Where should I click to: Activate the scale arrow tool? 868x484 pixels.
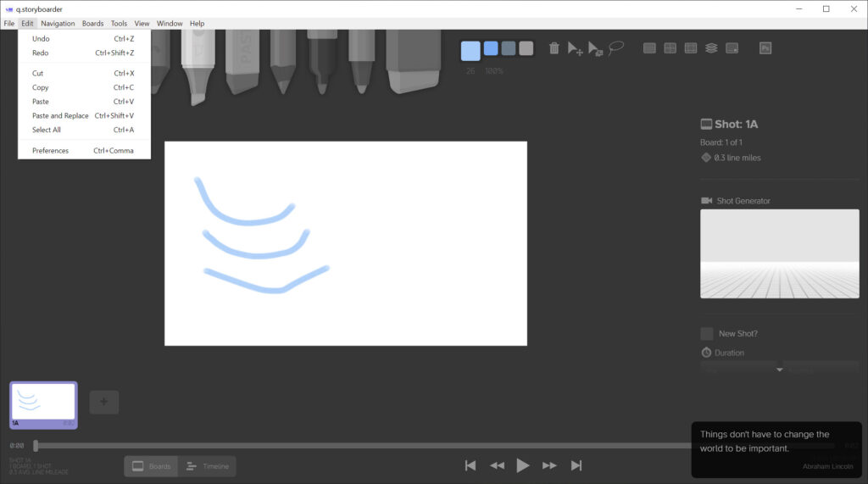click(x=595, y=48)
